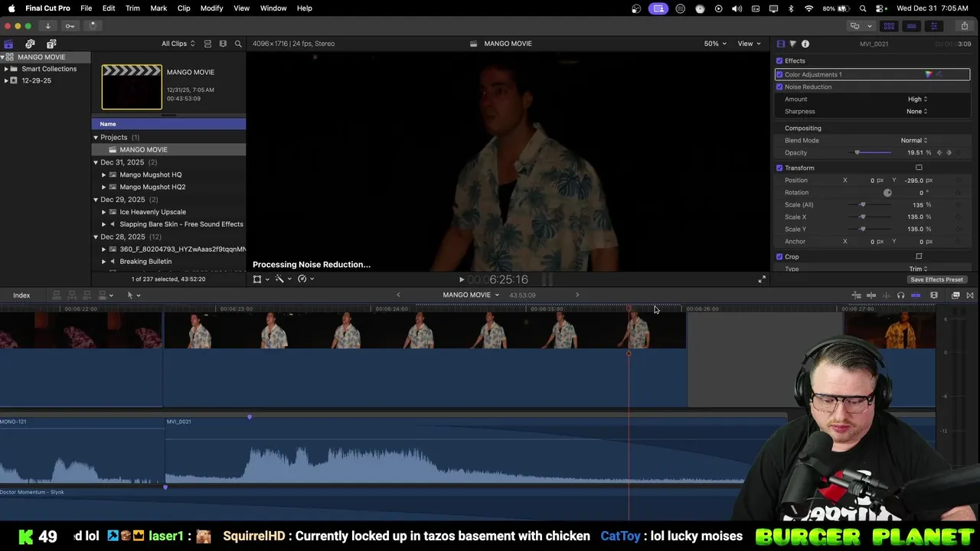Expand the Mango Mugshot HQ clip row
Screen dimensions: 980x551
coord(104,174)
